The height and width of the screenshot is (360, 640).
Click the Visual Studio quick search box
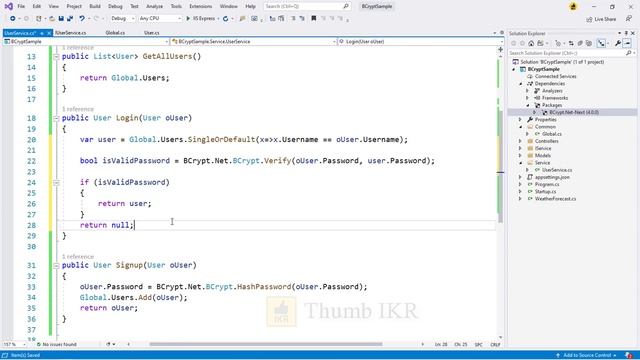click(x=307, y=6)
